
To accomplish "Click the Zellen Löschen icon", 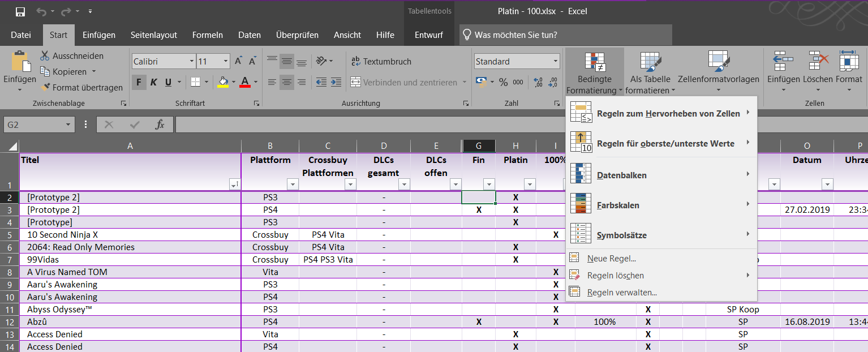I will (x=818, y=61).
